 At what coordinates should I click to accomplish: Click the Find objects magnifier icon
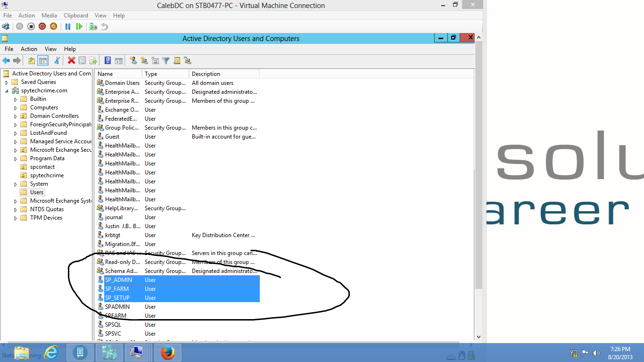coord(177,60)
